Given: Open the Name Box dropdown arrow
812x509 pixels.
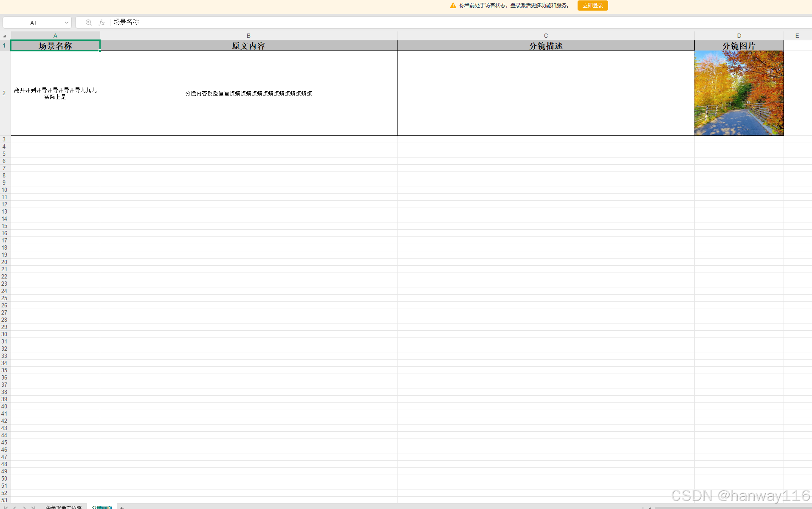Looking at the screenshot, I should click(66, 22).
